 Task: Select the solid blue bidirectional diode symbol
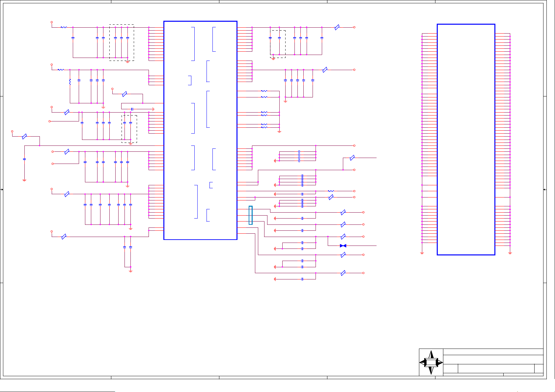[x=343, y=246]
